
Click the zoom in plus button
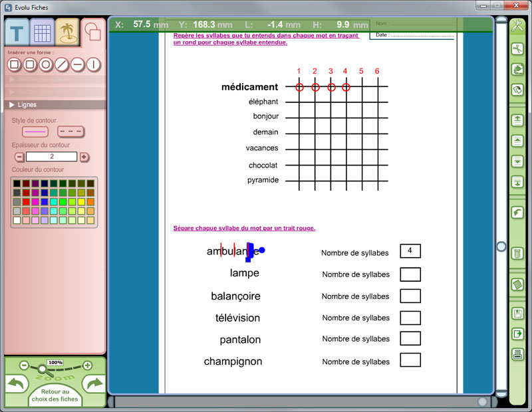(87, 365)
